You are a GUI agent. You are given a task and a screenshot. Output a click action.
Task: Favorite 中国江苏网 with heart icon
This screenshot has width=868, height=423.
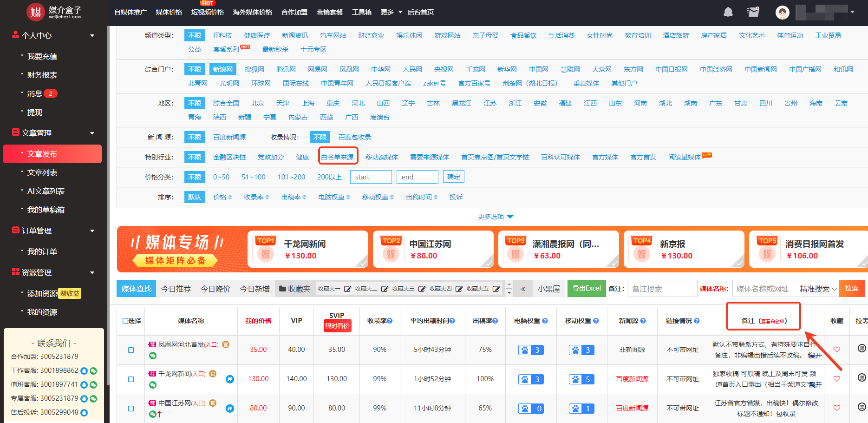pos(837,408)
